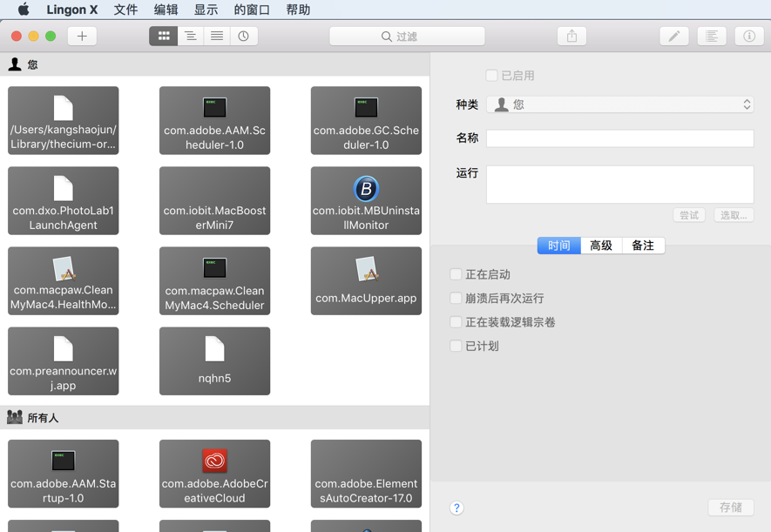Select the com.adobe.GC.Scheduler-1.0 job
The width and height of the screenshot is (771, 532).
(366, 120)
